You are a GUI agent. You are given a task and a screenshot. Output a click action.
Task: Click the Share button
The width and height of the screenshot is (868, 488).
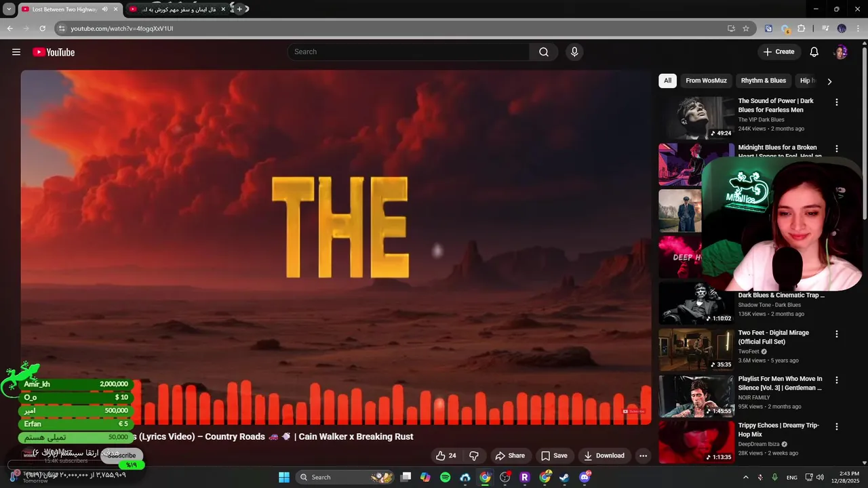point(510,455)
